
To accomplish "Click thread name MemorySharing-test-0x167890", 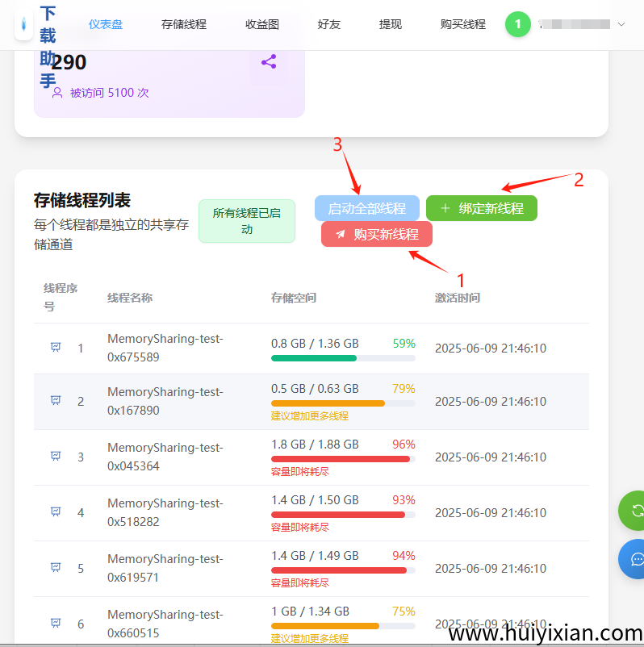I will 165,401.
